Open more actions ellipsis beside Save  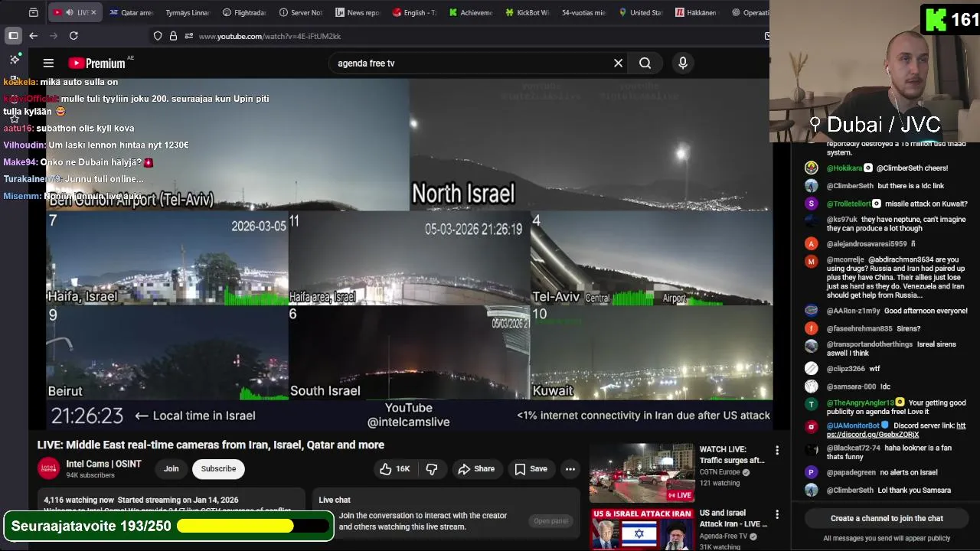[570, 469]
